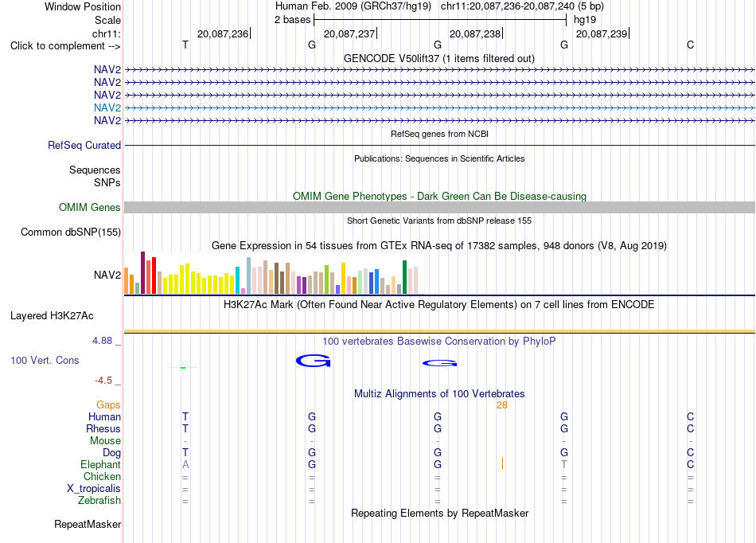The image size is (756, 543).
Task: Click the chr11:20,087,236-20,087,240 window position text
Action: tap(522, 6)
